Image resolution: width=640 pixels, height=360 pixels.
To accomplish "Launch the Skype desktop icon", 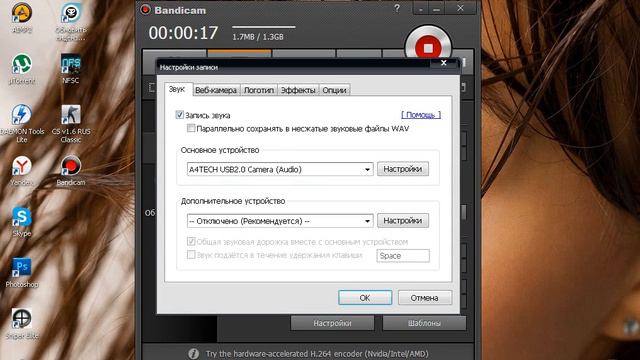I will coord(22,222).
